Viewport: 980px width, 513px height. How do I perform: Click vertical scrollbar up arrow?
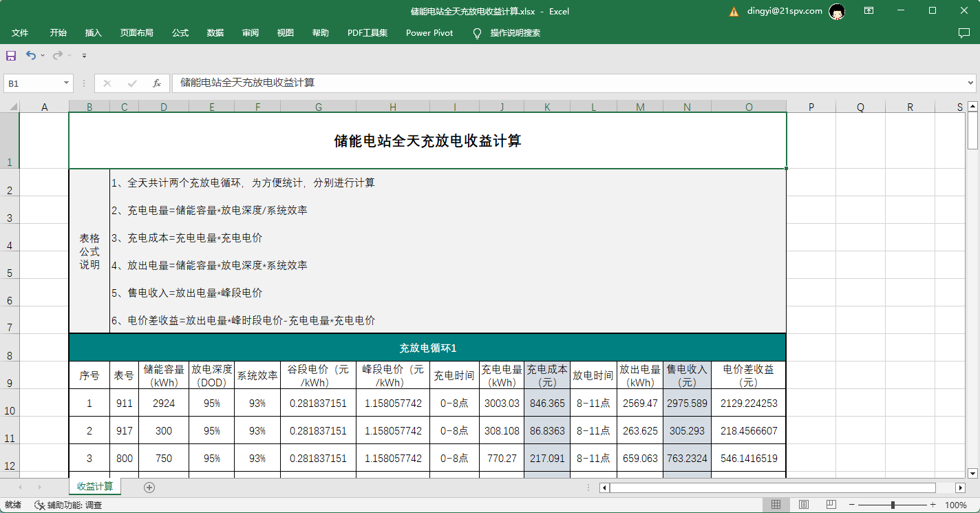click(972, 106)
